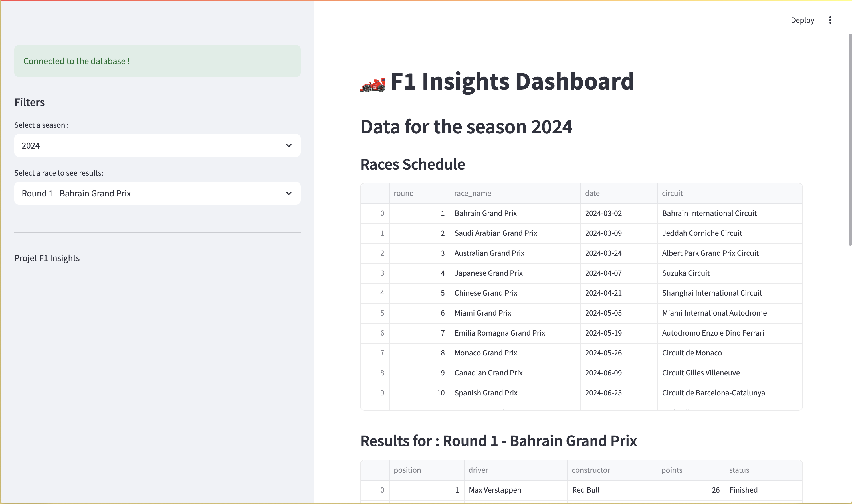The image size is (852, 504).
Task: Click the 26 points cell
Action: point(691,490)
